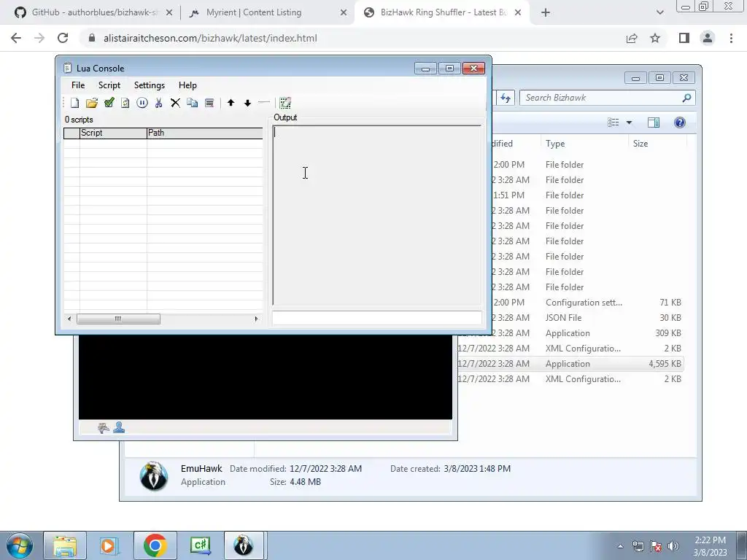This screenshot has width=747, height=560.
Task: Show the preview pane in Explorer
Action: [x=654, y=122]
